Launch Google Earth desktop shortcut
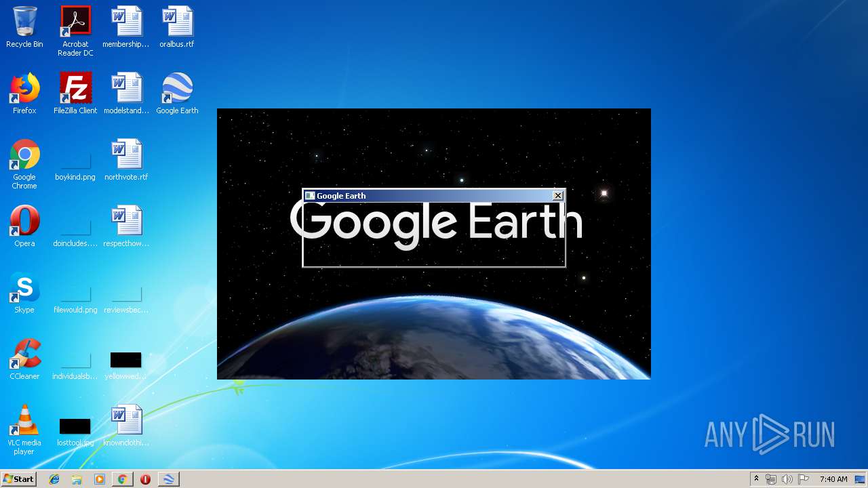 pos(177,94)
